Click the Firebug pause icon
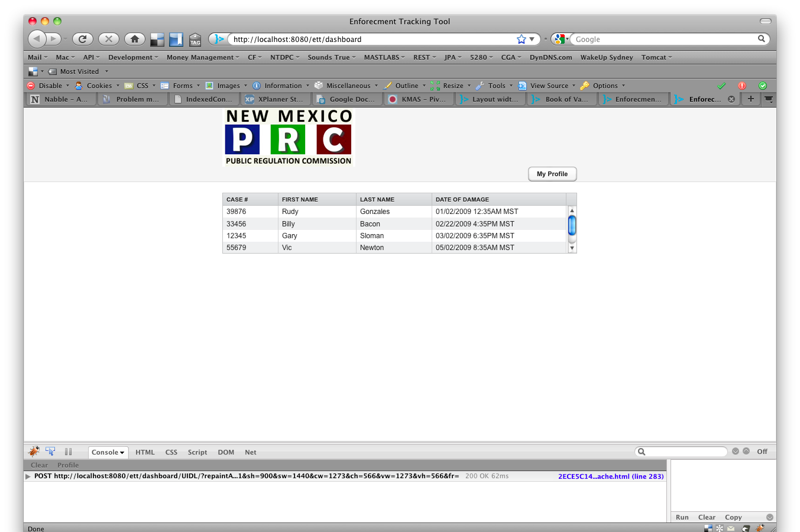The height and width of the screenshot is (532, 800). pos(68,452)
